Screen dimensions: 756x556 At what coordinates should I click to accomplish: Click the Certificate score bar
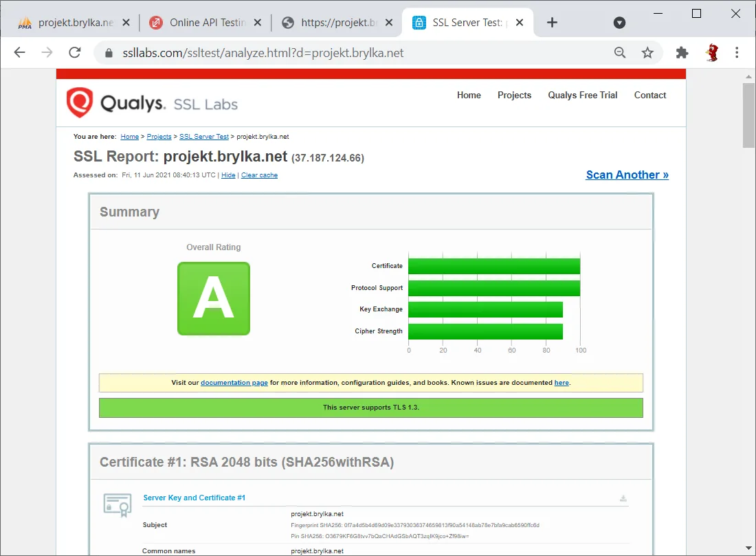[494, 266]
